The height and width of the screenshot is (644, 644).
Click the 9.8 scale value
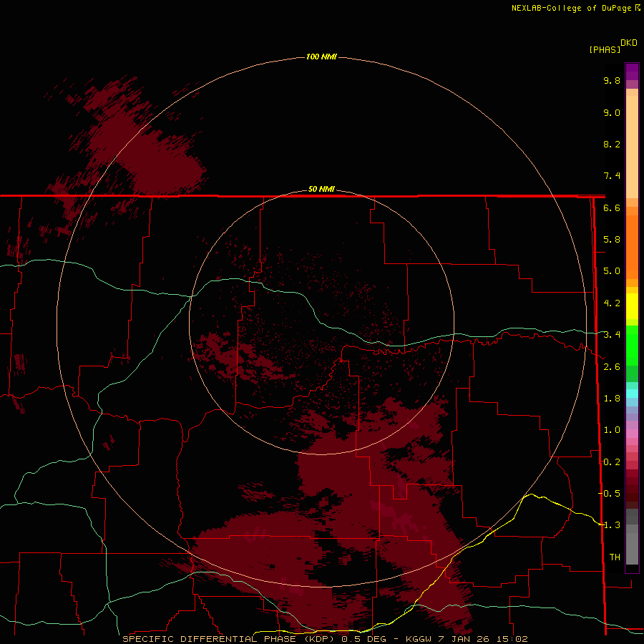coord(612,80)
